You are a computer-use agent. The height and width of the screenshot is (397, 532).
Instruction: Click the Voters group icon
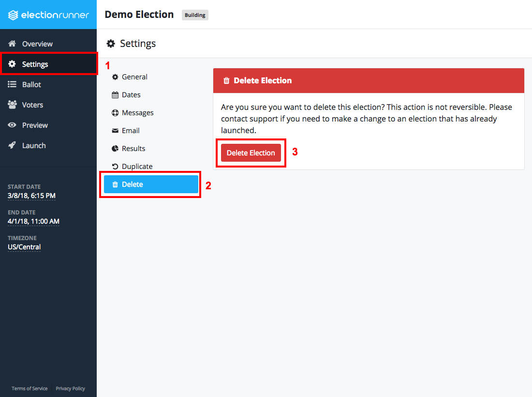13,105
